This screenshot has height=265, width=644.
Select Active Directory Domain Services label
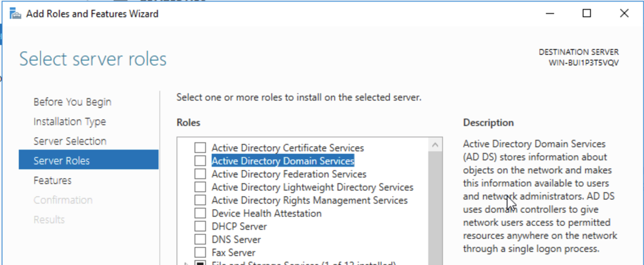(x=283, y=161)
